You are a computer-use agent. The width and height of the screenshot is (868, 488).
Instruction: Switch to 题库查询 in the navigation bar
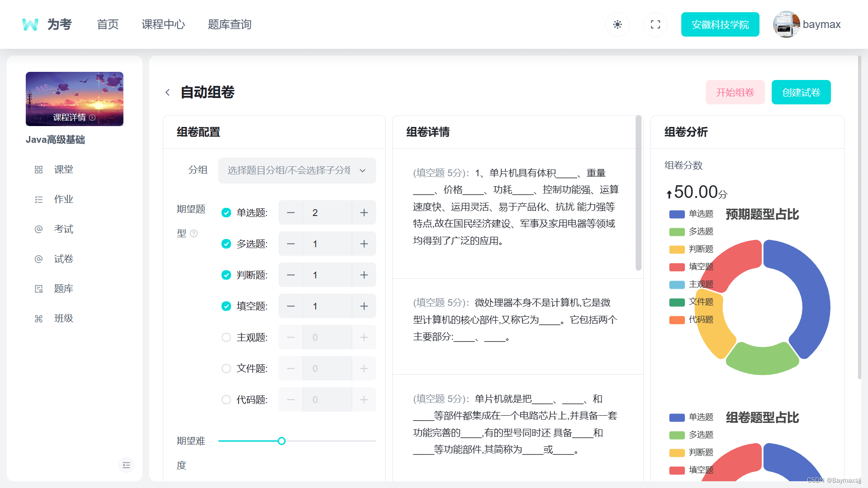click(x=229, y=24)
